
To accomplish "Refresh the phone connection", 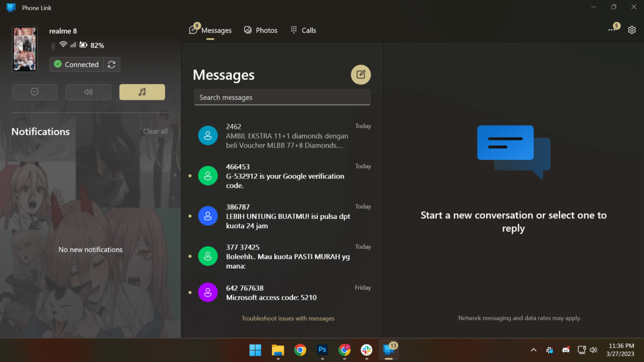I will (112, 64).
